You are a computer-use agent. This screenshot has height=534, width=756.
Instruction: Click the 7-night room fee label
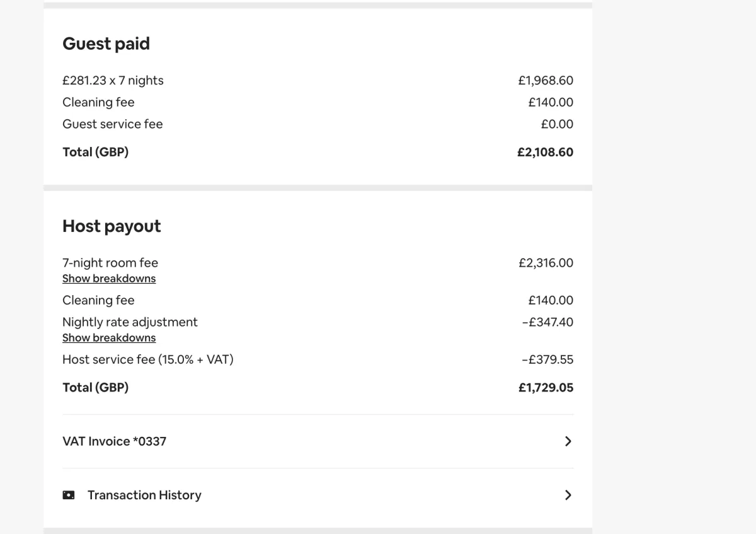click(x=110, y=263)
